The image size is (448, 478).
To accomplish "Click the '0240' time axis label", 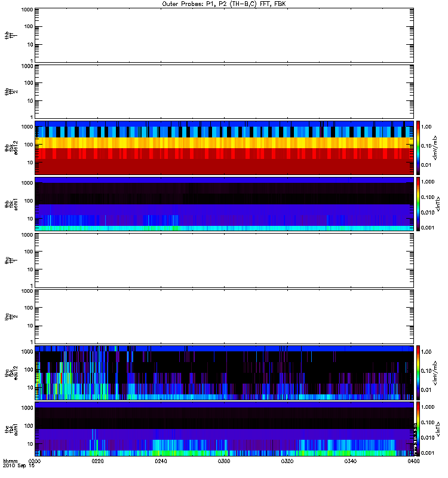I will click(161, 461).
